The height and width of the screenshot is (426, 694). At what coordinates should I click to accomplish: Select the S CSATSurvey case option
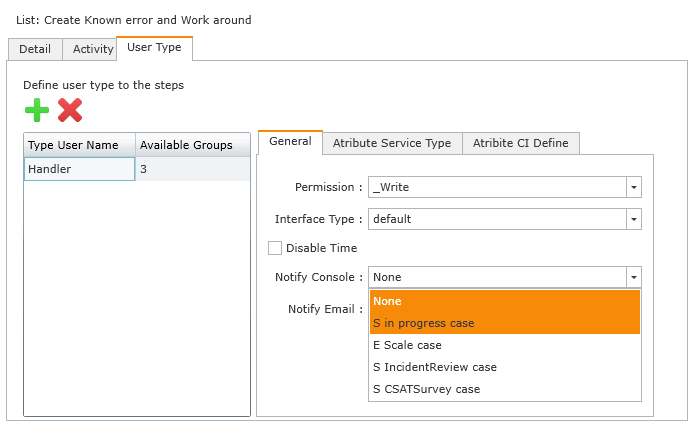click(505, 389)
